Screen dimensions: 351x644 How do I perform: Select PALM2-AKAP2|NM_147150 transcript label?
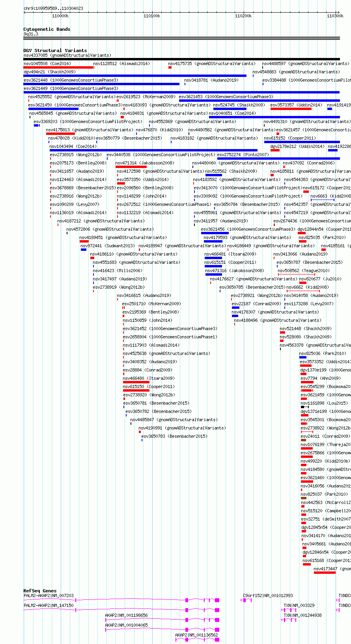click(x=49, y=605)
